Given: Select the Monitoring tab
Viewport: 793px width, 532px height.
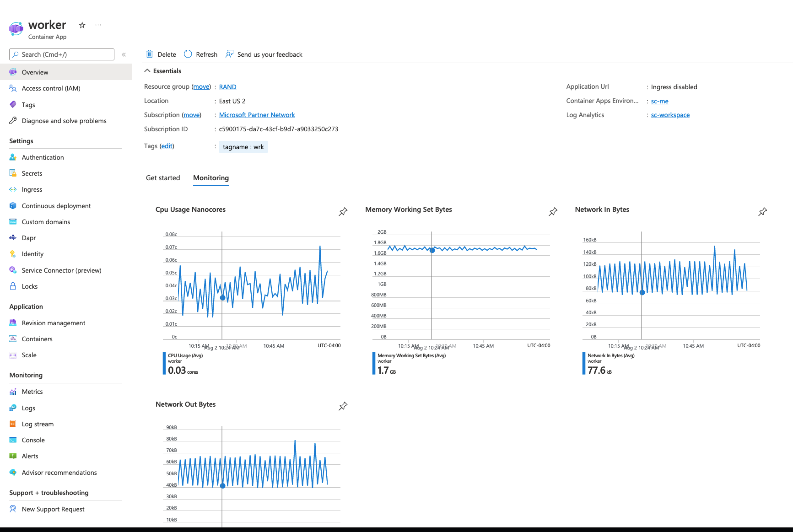Looking at the screenshot, I should (210, 178).
